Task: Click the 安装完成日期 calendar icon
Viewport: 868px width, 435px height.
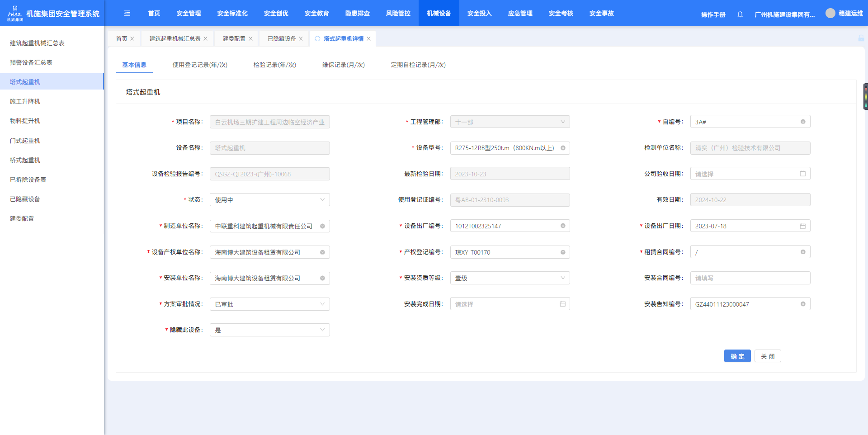Action: [563, 304]
